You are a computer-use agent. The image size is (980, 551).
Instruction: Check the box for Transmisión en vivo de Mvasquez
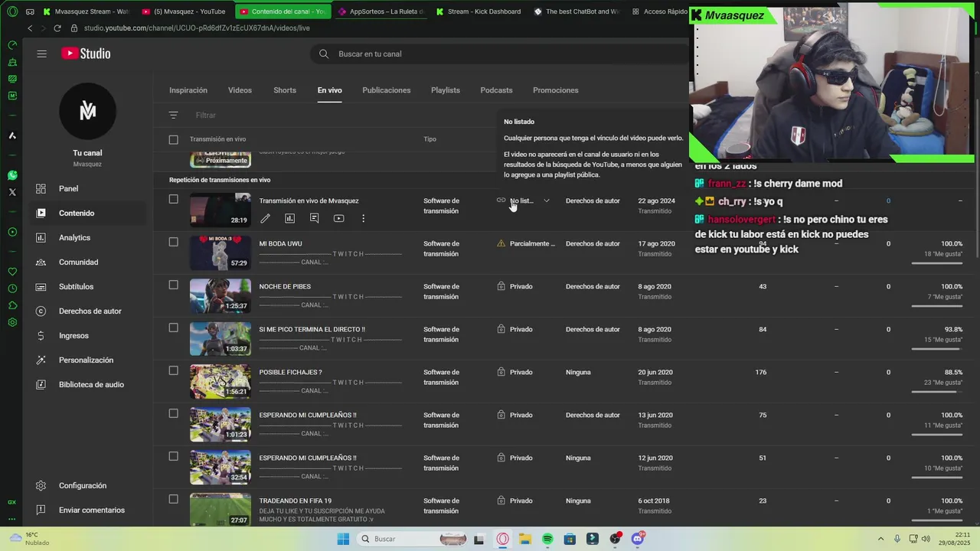tap(173, 199)
